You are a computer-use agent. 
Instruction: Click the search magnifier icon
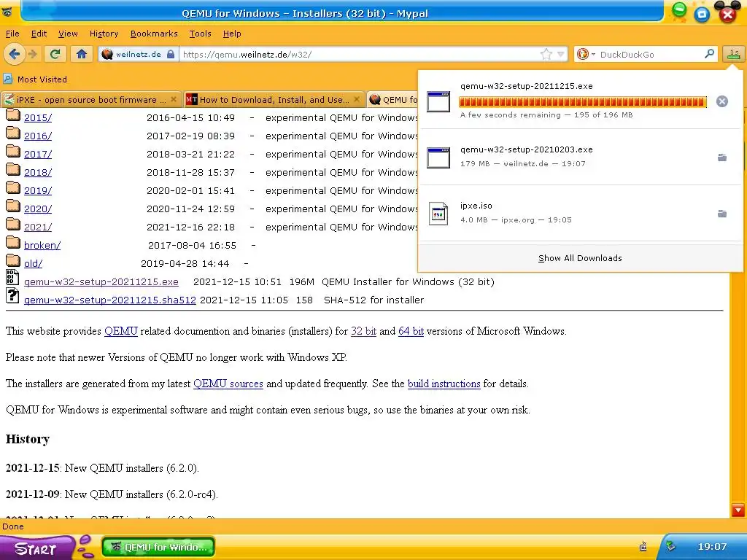point(709,54)
